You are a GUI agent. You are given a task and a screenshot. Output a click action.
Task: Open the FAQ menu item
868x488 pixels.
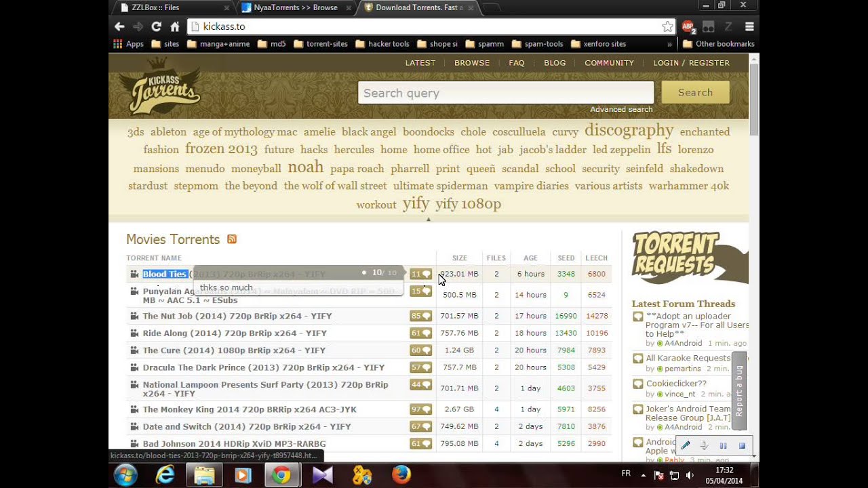517,63
